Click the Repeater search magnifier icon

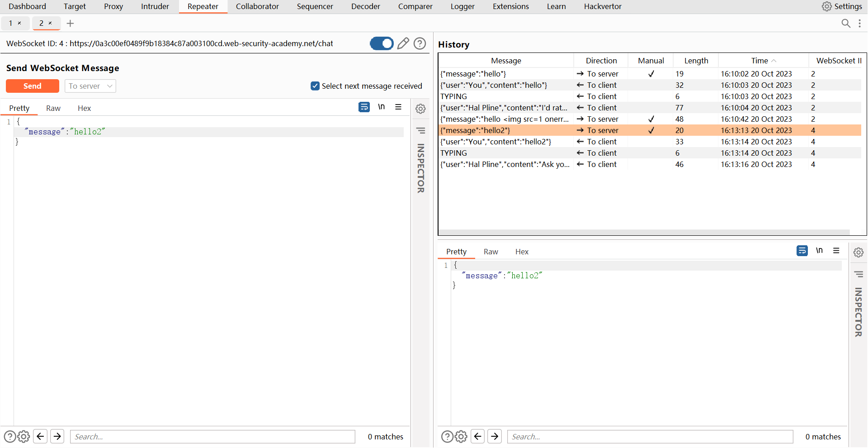(x=846, y=24)
